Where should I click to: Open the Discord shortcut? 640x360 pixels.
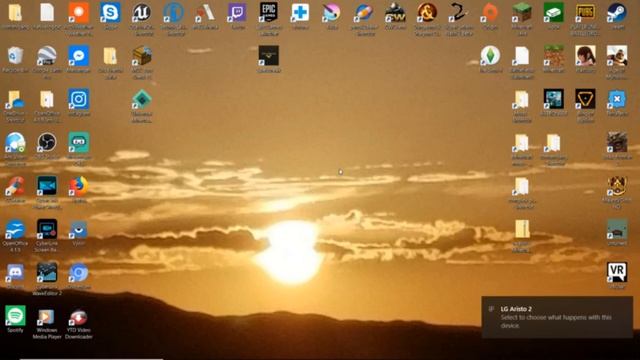click(x=15, y=272)
